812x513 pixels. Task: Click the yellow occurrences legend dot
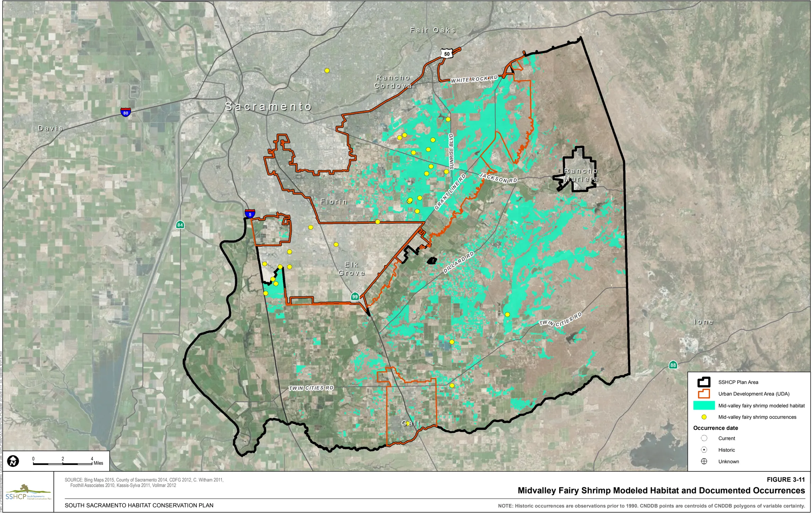(x=704, y=417)
